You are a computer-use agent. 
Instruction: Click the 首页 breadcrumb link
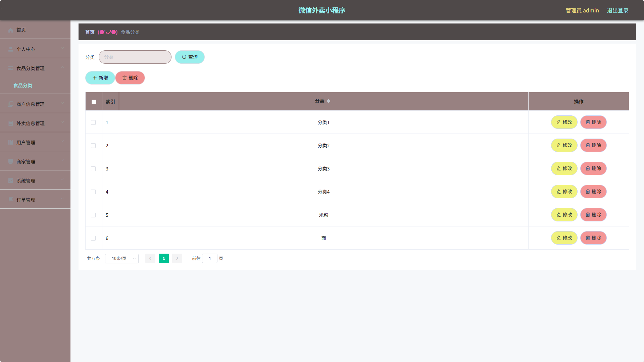tap(90, 32)
